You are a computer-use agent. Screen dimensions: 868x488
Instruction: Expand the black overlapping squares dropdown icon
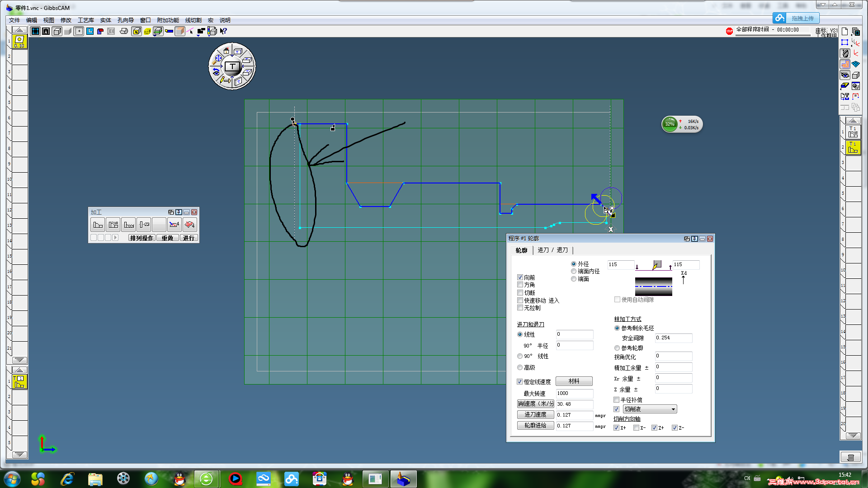click(x=201, y=31)
